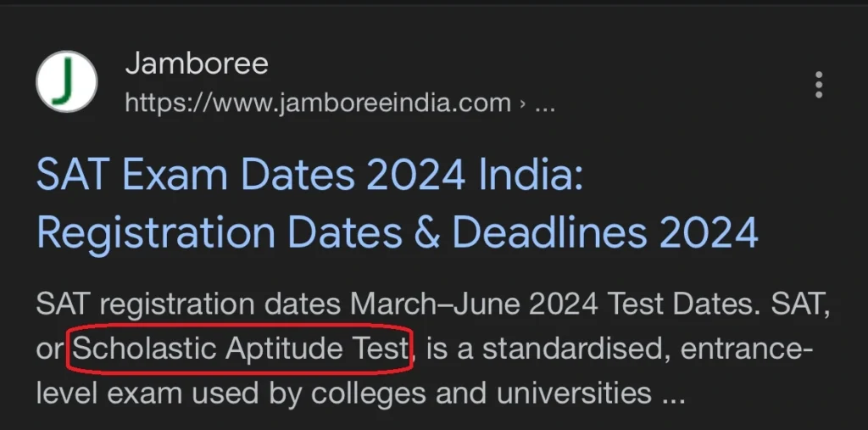This screenshot has width=868, height=430.
Task: Click 'SAT registration dates' snippet text
Action: point(180,304)
